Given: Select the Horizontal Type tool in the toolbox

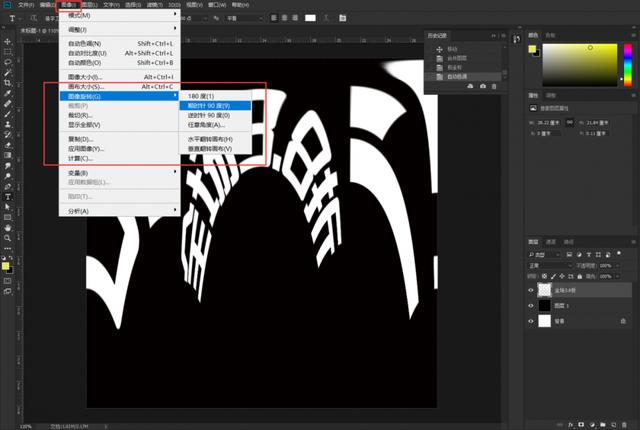Looking at the screenshot, I should pyautogui.click(x=8, y=199).
